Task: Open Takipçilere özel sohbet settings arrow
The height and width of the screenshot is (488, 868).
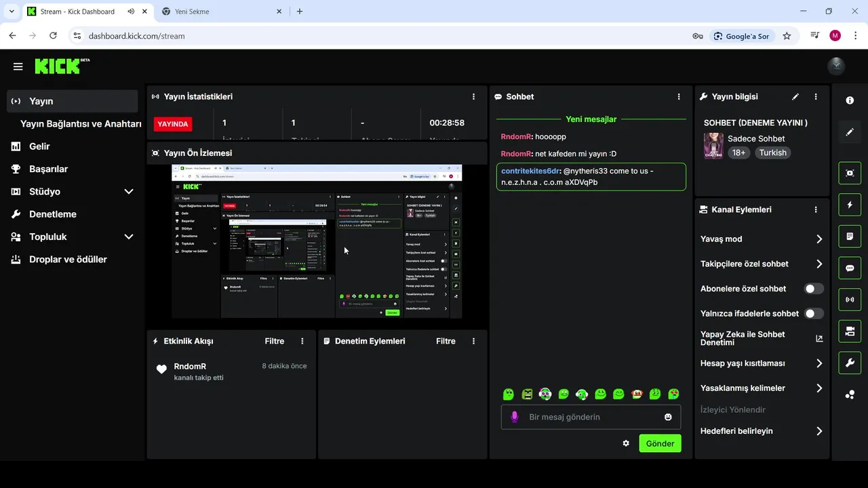Action: [819, 264]
